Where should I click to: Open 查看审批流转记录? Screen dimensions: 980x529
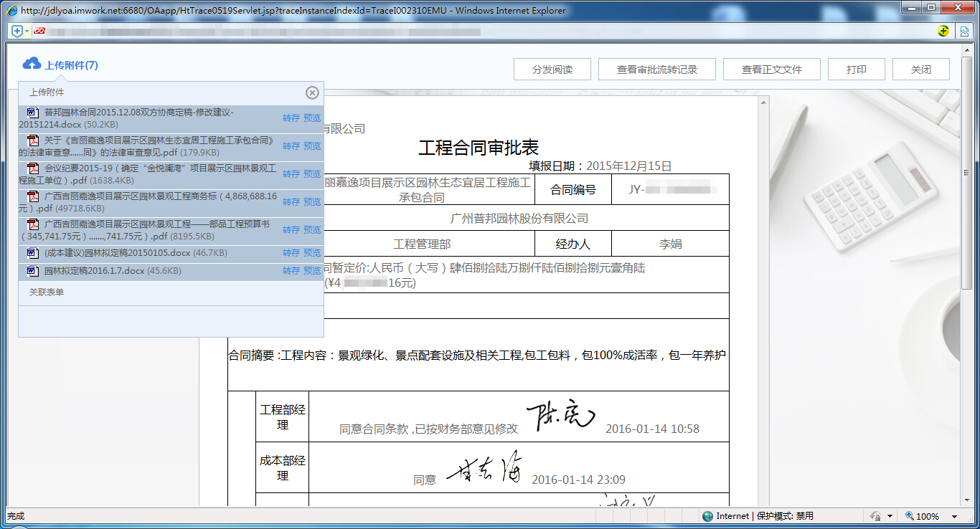tap(656, 70)
